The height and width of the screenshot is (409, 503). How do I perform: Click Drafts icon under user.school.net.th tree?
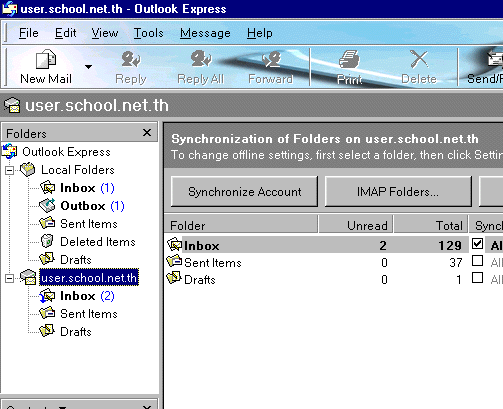click(47, 330)
